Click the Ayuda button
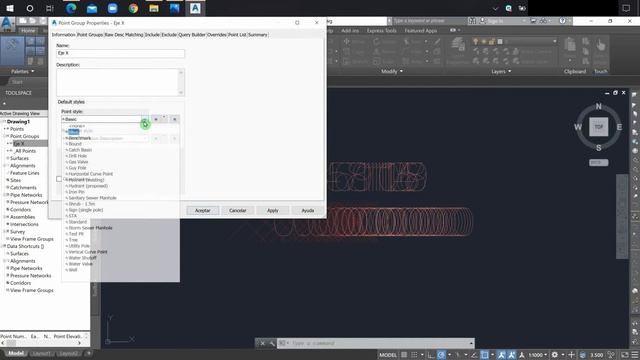 click(308, 211)
